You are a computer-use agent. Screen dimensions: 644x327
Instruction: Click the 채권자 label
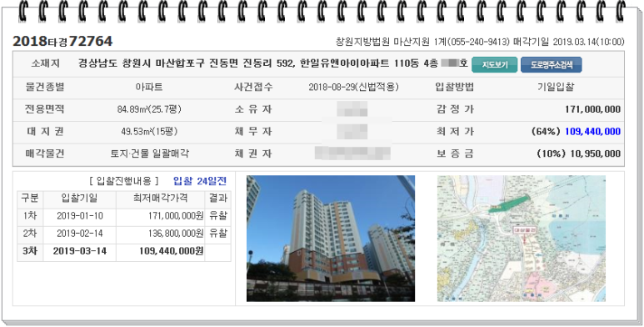(253, 153)
